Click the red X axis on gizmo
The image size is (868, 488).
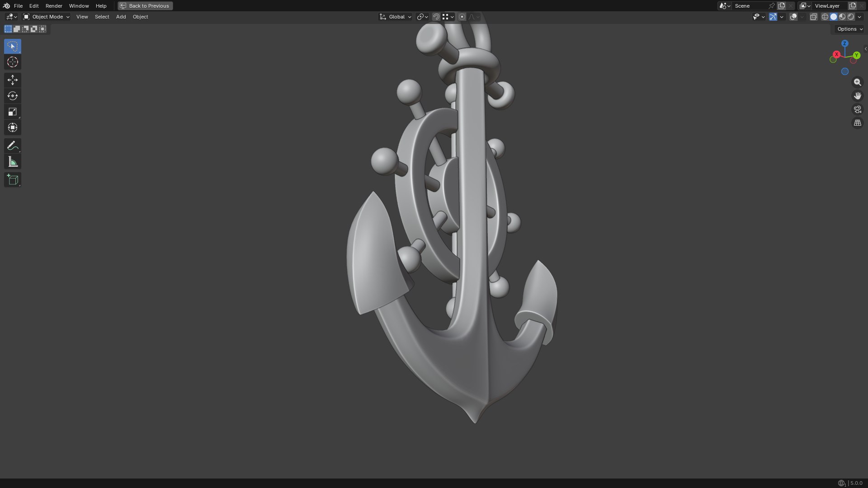point(836,54)
